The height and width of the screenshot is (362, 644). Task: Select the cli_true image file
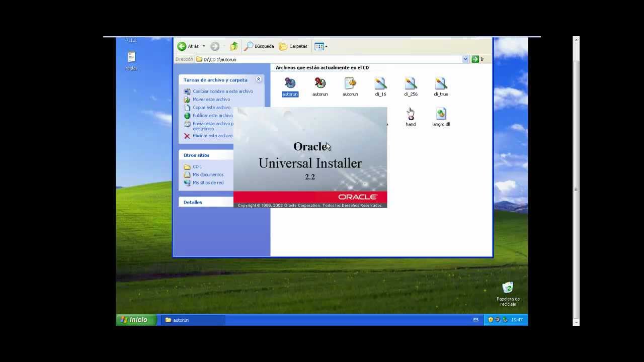pyautogui.click(x=441, y=87)
